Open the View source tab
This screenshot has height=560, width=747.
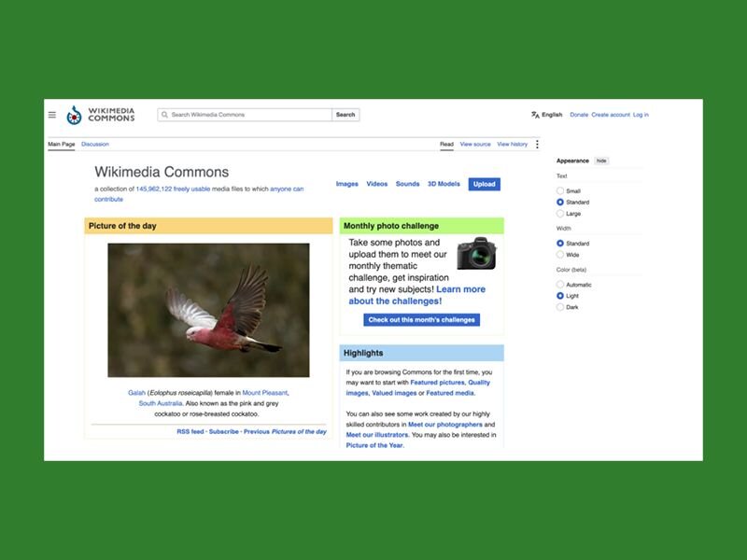pyautogui.click(x=475, y=145)
